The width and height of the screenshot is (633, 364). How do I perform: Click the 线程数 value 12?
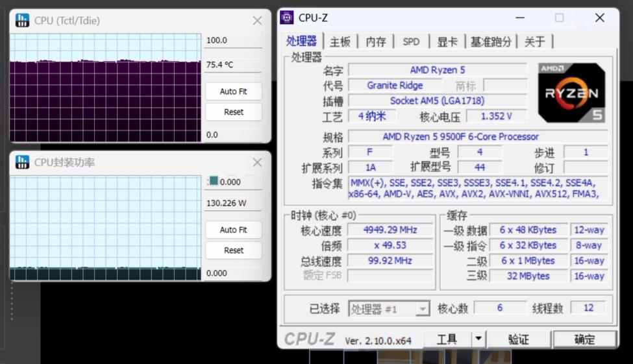pyautogui.click(x=589, y=308)
